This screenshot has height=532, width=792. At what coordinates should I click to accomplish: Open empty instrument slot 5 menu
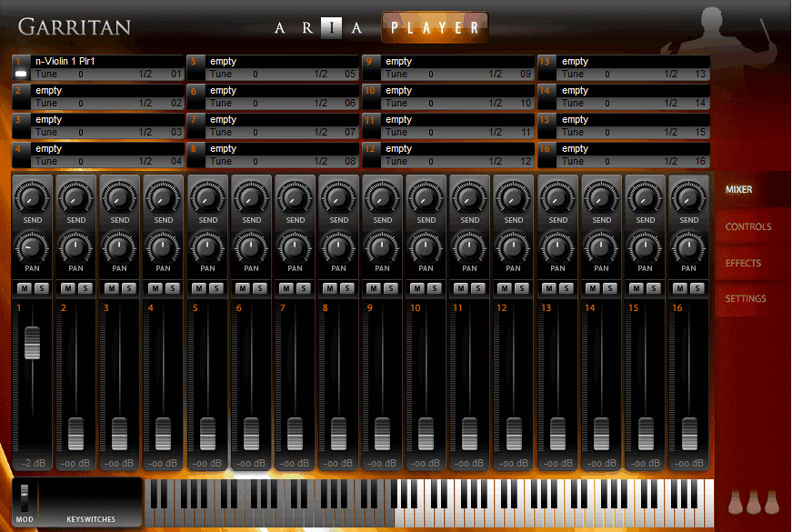[x=282, y=61]
